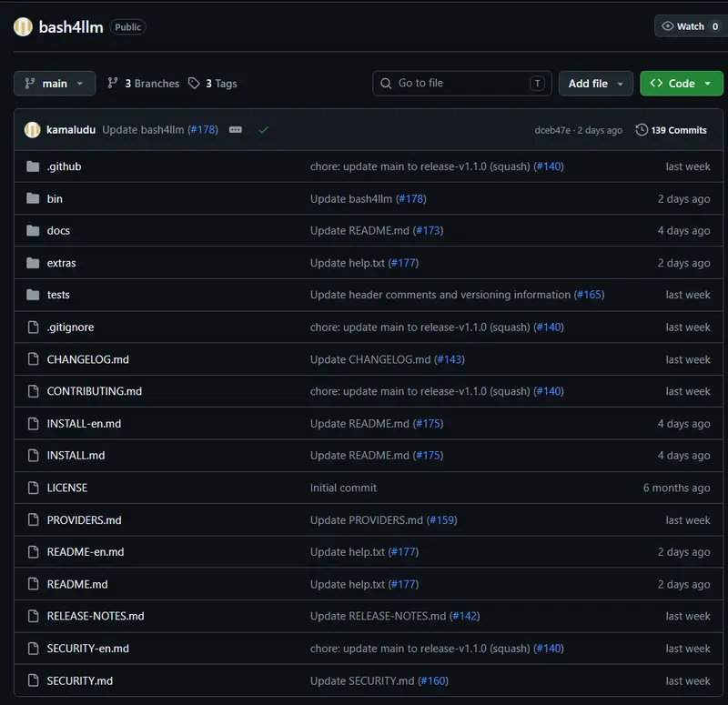
Task: Open pull request #165 link in tests row
Action: (x=589, y=295)
